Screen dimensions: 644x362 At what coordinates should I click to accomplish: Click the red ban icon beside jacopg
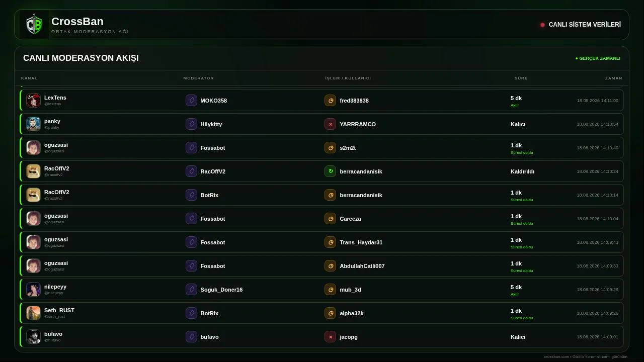[330, 337]
